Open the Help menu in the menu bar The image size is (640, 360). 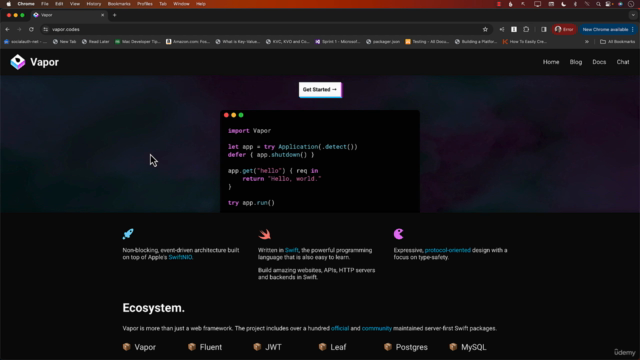click(201, 4)
